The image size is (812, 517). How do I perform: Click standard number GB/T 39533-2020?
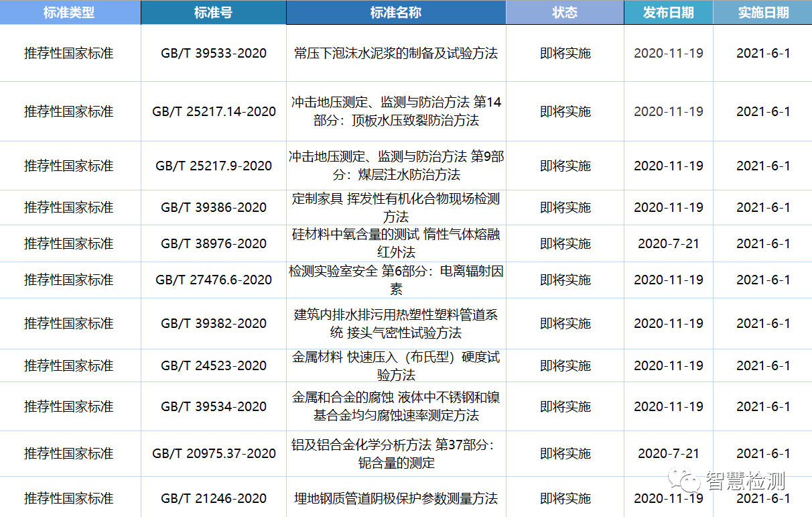click(214, 54)
